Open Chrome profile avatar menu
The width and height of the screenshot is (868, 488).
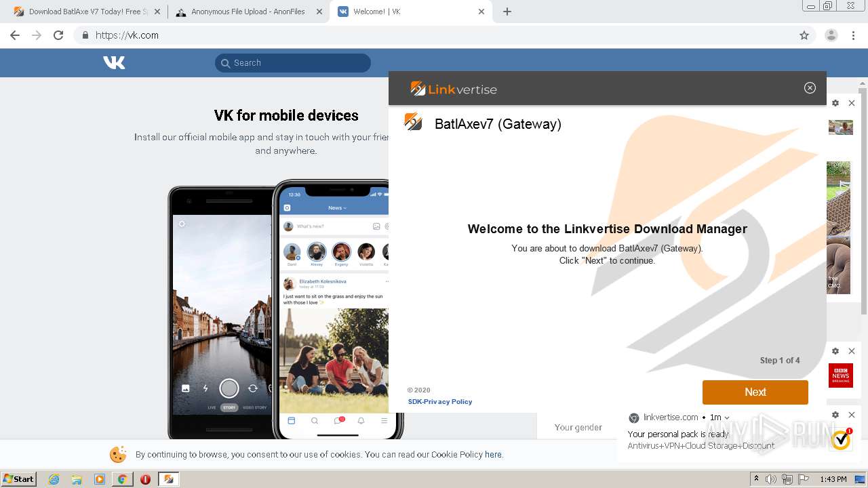831,35
